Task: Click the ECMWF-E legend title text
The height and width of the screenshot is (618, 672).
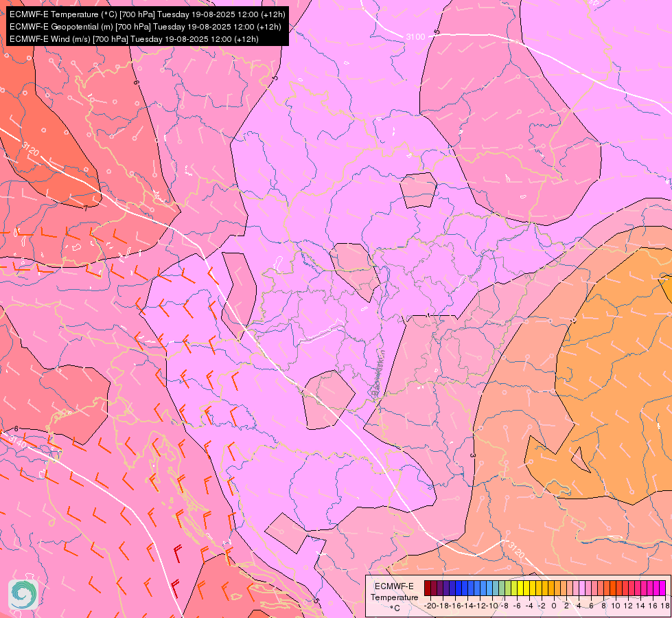Action: click(394, 586)
